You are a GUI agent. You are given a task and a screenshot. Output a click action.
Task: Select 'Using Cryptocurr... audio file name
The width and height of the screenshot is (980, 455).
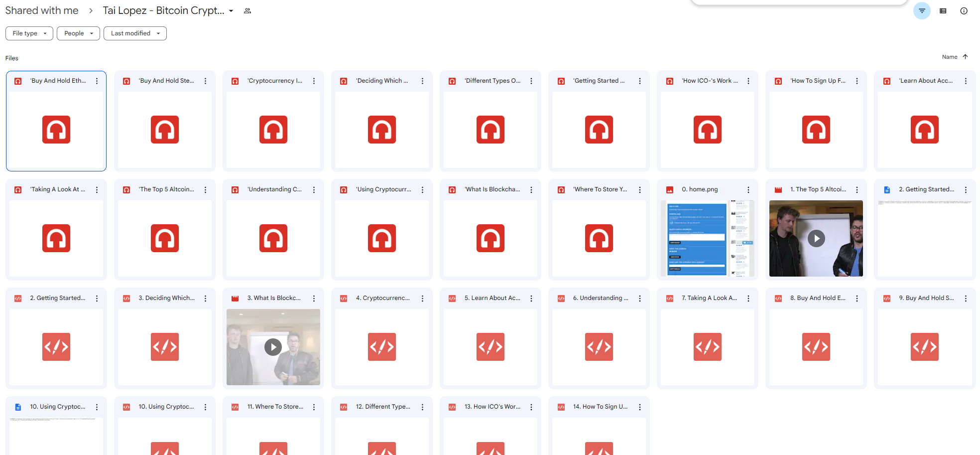tap(383, 189)
